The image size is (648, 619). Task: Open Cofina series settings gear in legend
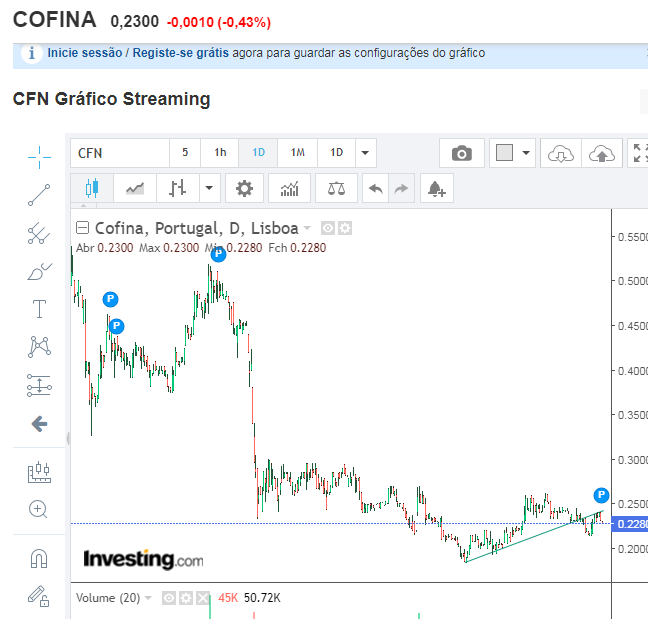pos(345,228)
